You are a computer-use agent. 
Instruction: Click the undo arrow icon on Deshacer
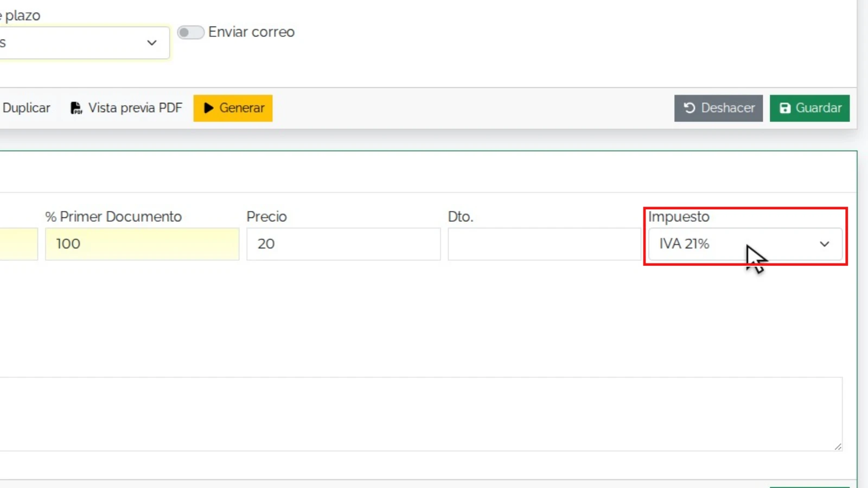(x=690, y=108)
